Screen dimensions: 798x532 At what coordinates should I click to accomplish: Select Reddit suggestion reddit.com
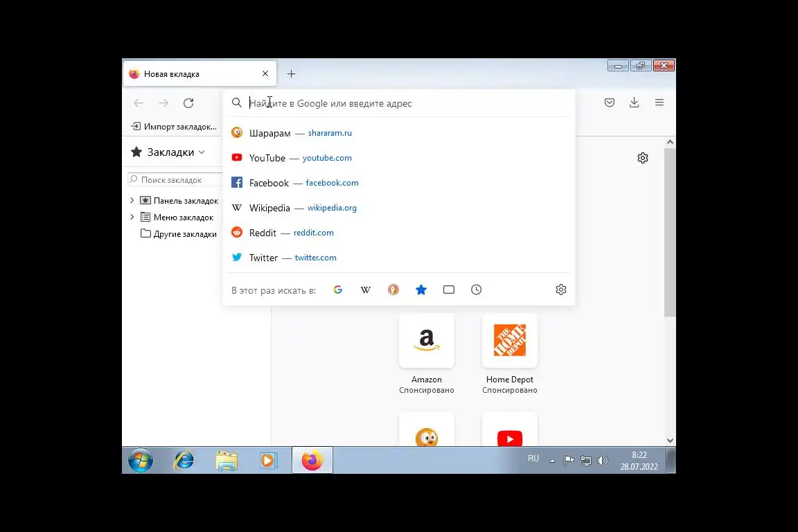(399, 233)
